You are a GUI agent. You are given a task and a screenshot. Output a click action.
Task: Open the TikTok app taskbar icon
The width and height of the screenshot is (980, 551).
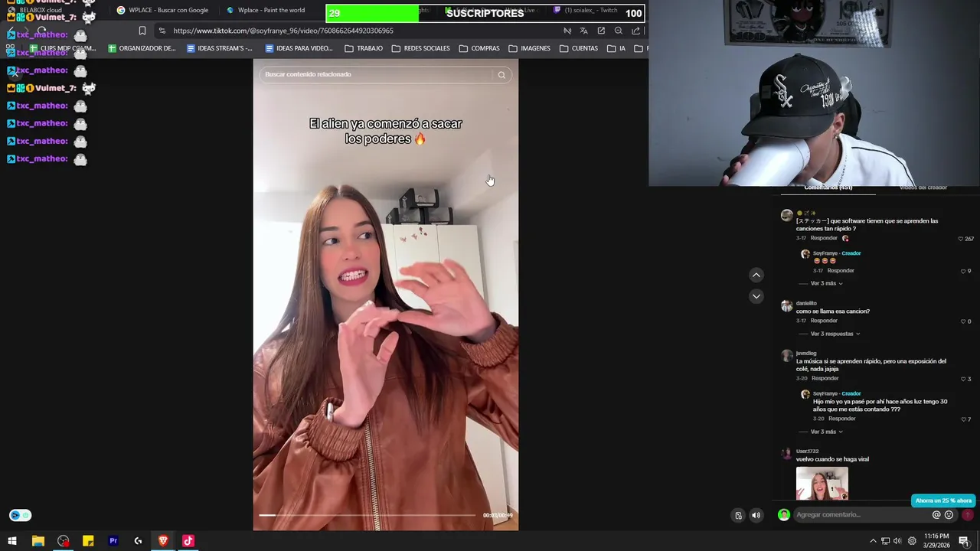188,541
